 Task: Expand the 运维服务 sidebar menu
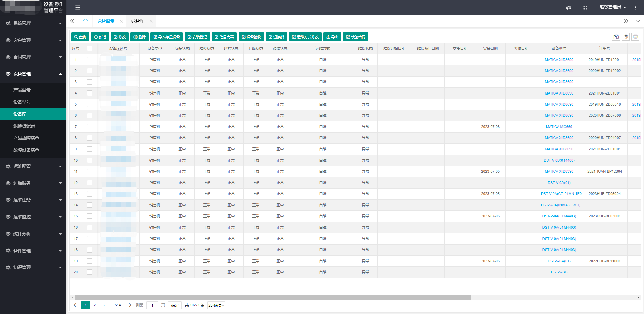tap(33, 183)
